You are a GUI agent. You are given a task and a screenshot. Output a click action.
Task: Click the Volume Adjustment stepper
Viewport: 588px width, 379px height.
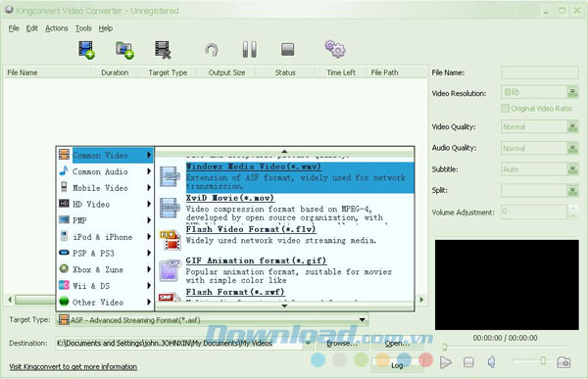pyautogui.click(x=573, y=212)
